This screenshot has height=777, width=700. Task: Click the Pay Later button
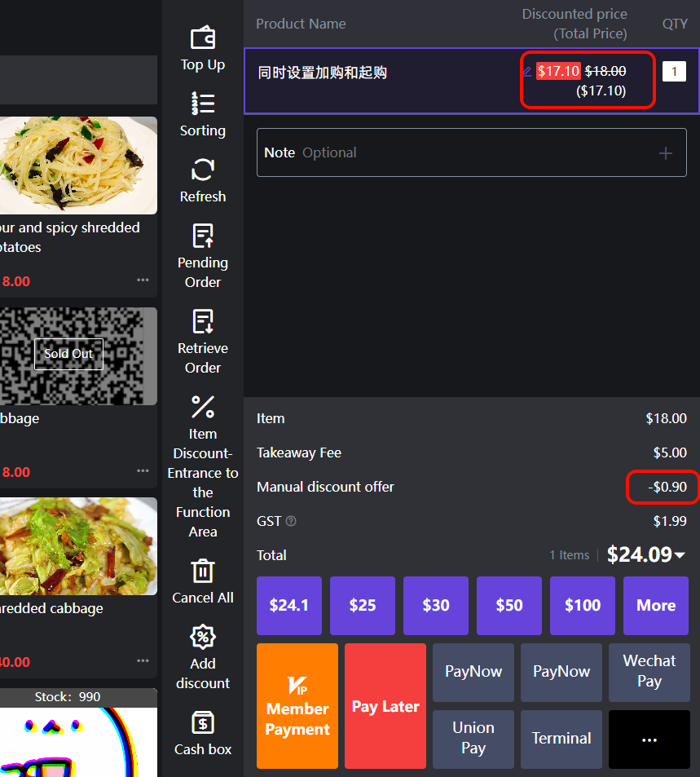(x=385, y=706)
